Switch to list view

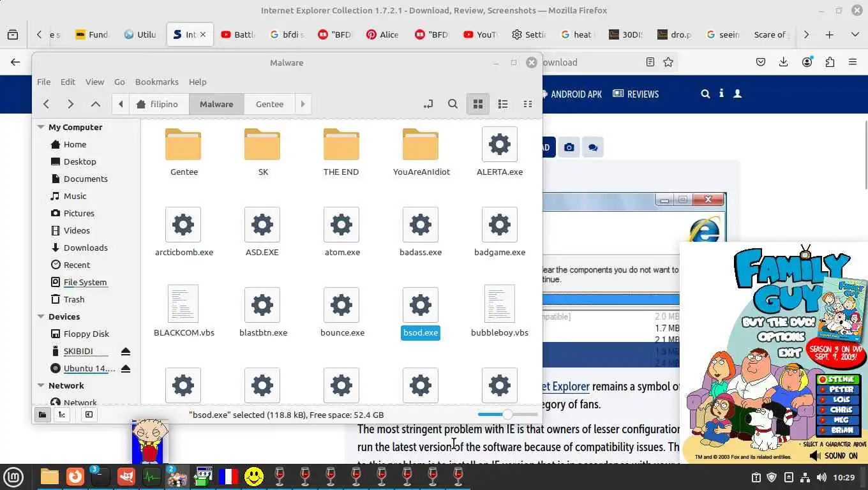pyautogui.click(x=503, y=104)
